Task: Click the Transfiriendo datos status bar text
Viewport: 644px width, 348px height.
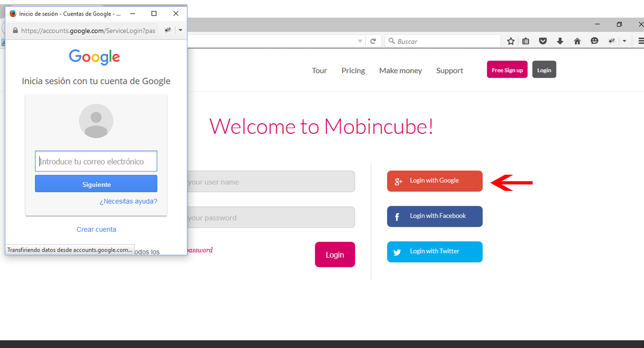Action: click(70, 249)
